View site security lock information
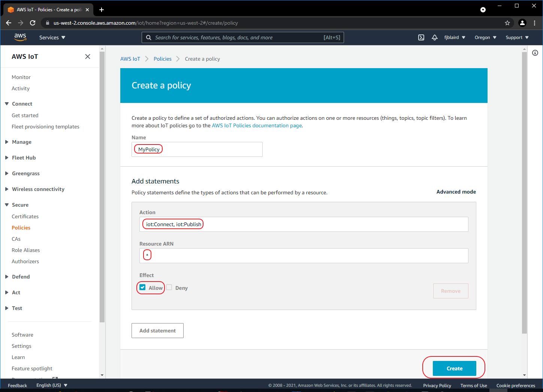This screenshot has width=543, height=392. click(47, 23)
